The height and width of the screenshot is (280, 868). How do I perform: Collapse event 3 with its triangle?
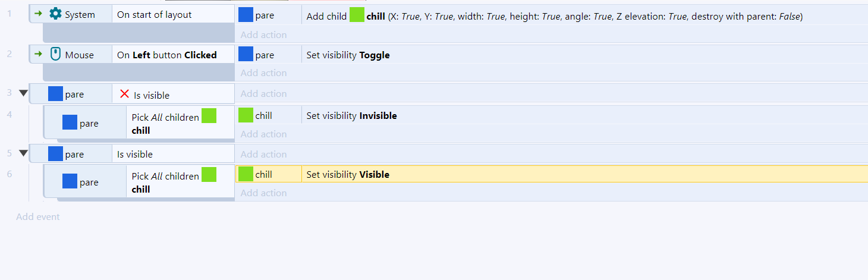[x=23, y=93]
